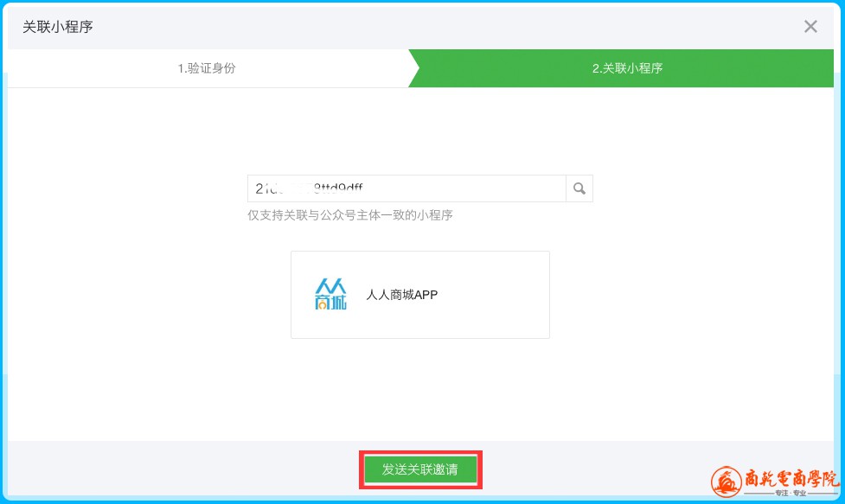This screenshot has height=504, width=845.
Task: Click the 发送关联邀请 button
Action: click(x=420, y=469)
